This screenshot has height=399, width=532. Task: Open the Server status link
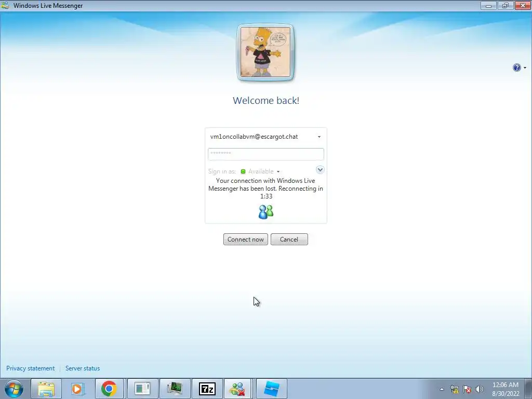coord(83,368)
